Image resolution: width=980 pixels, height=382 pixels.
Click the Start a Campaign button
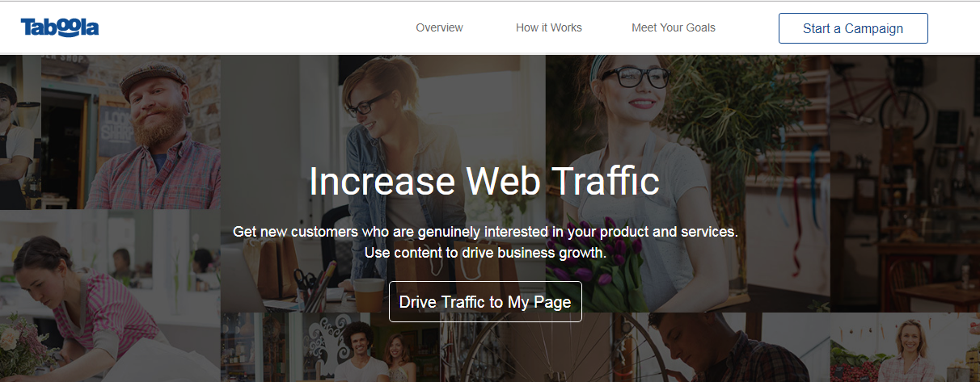click(x=853, y=28)
